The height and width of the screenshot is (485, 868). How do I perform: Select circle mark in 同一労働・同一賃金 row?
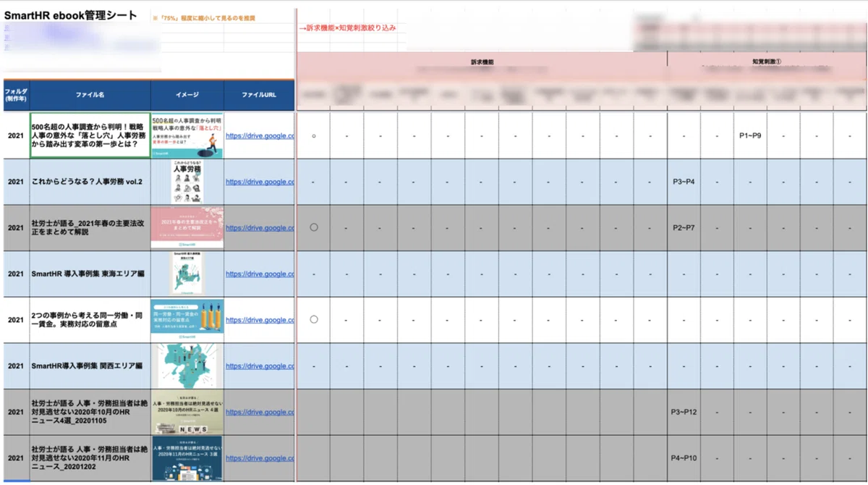[x=313, y=319]
